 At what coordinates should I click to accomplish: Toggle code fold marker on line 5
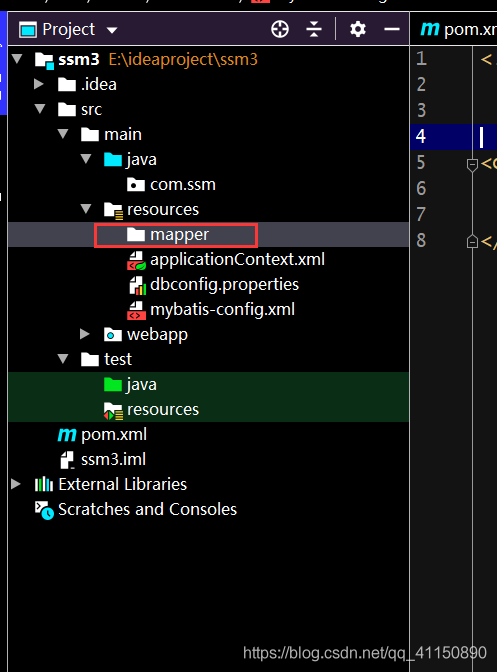(472, 165)
